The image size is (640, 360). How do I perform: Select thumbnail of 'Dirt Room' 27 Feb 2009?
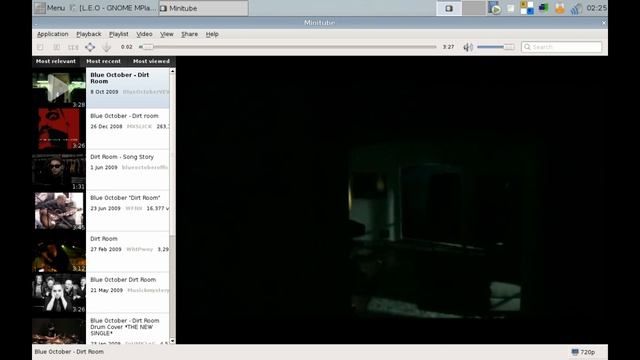pos(59,252)
